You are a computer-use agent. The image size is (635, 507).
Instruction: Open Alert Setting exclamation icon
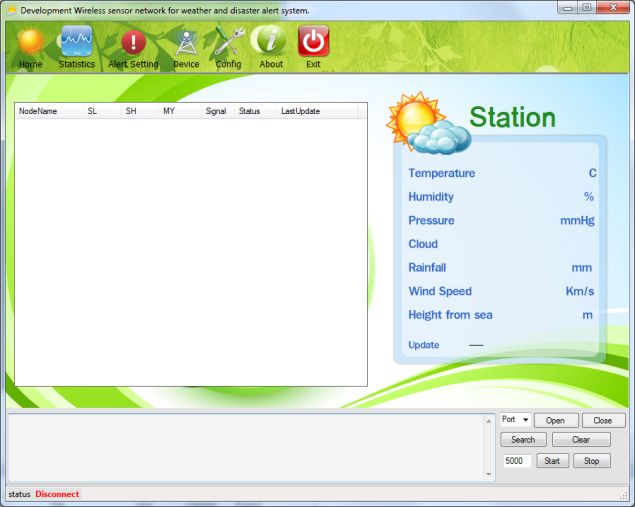point(134,42)
